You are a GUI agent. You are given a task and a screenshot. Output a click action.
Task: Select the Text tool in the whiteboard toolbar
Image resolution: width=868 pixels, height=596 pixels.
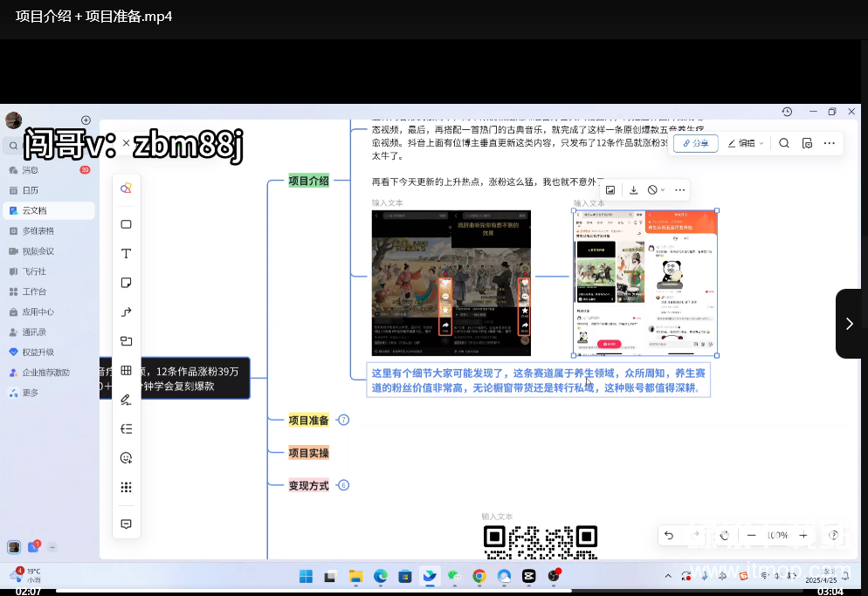tap(127, 254)
